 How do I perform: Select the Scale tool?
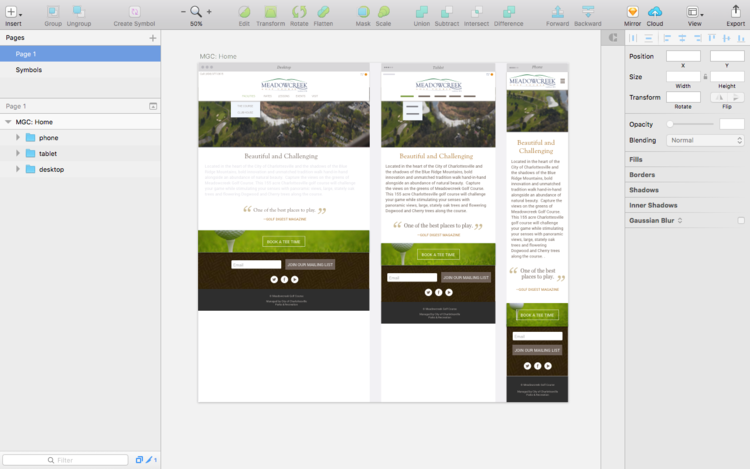coord(383,15)
